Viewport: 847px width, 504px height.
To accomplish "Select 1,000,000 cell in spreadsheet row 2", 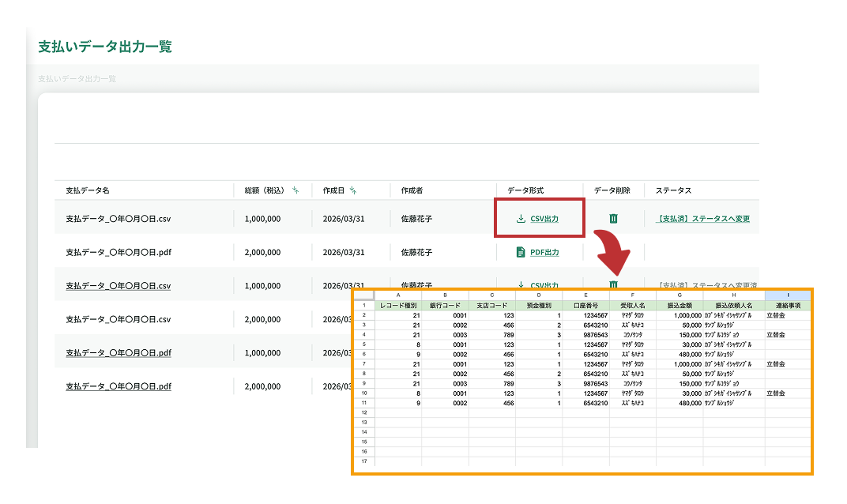I will [x=679, y=315].
